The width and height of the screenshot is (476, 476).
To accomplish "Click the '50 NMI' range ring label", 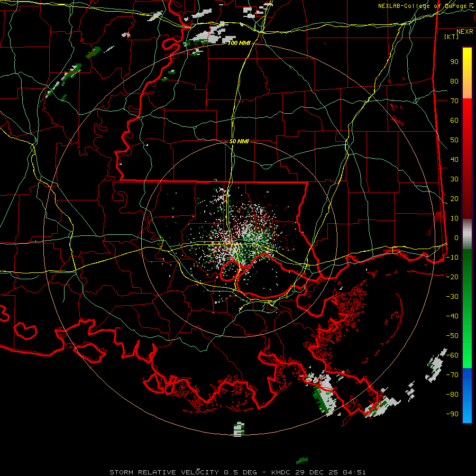I will 239,141.
